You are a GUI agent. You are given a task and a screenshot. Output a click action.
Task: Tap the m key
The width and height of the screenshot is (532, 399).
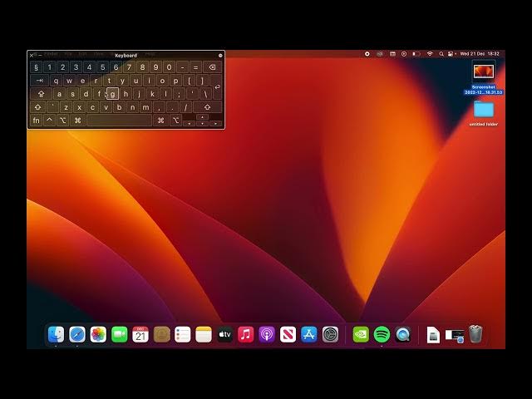146,107
